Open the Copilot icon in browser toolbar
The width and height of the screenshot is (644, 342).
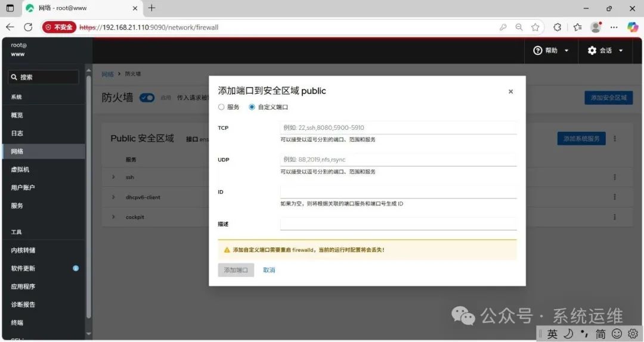(633, 27)
